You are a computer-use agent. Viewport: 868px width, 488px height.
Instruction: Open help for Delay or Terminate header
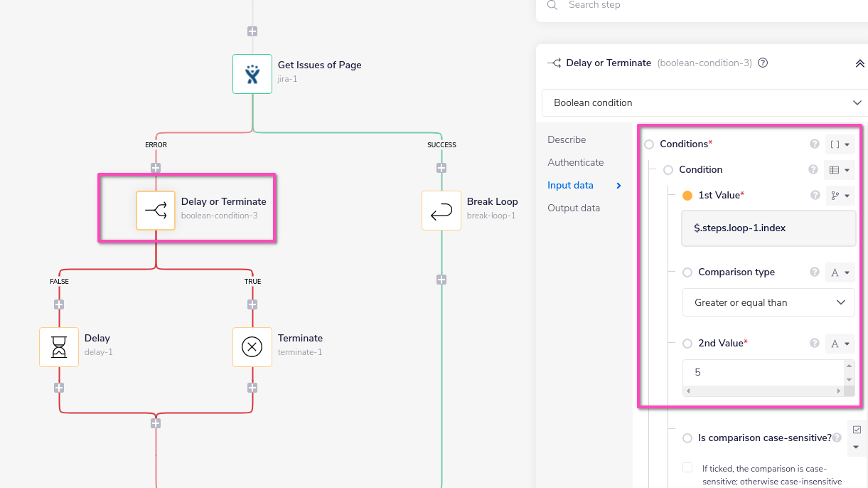click(763, 63)
